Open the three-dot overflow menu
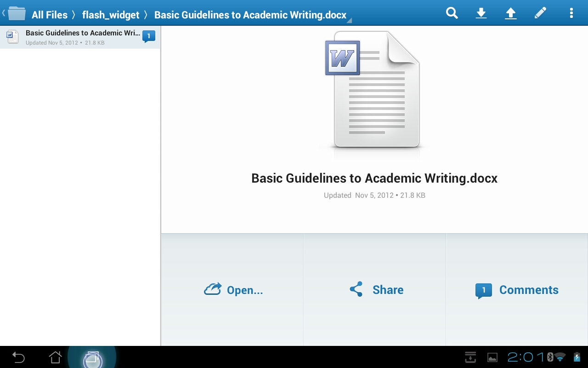Viewport: 588px width, 368px height. (571, 13)
